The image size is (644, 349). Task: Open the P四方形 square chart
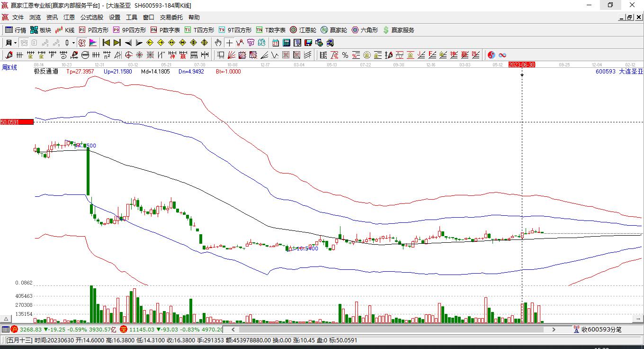[x=93, y=30]
